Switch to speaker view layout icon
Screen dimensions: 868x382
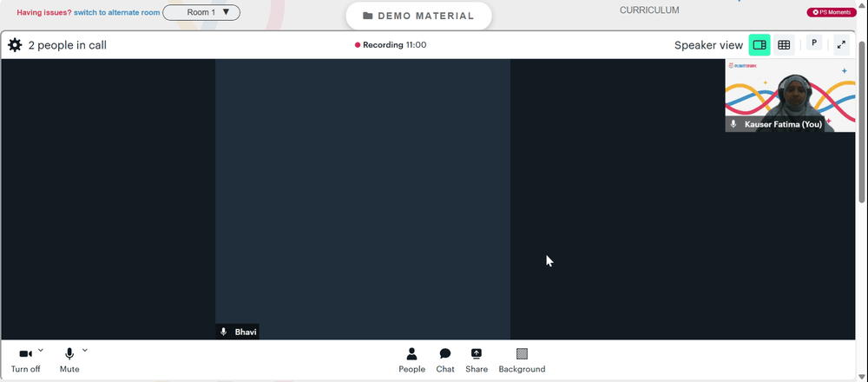[759, 45]
